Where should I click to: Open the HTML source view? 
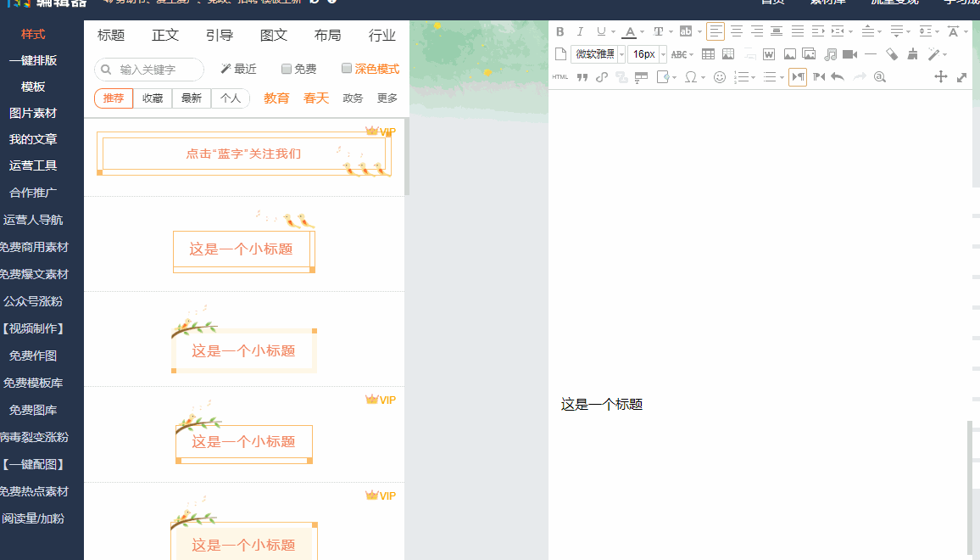click(559, 76)
